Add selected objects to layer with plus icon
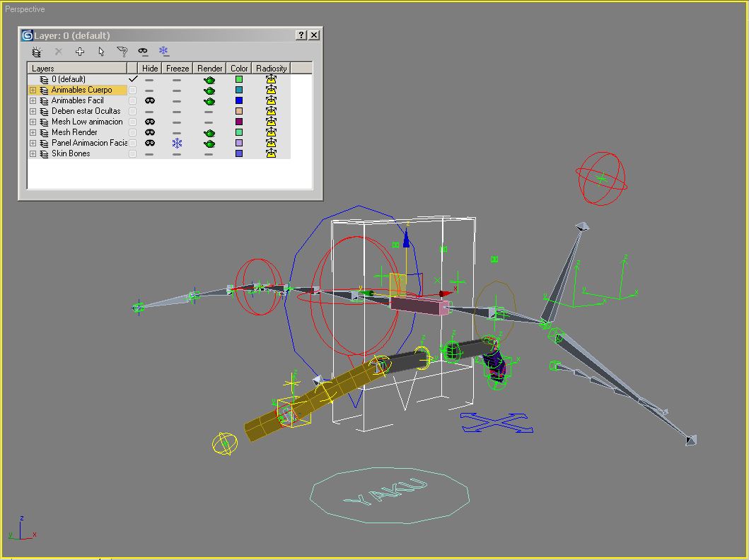Viewport: 749px width, 560px height. [80, 52]
